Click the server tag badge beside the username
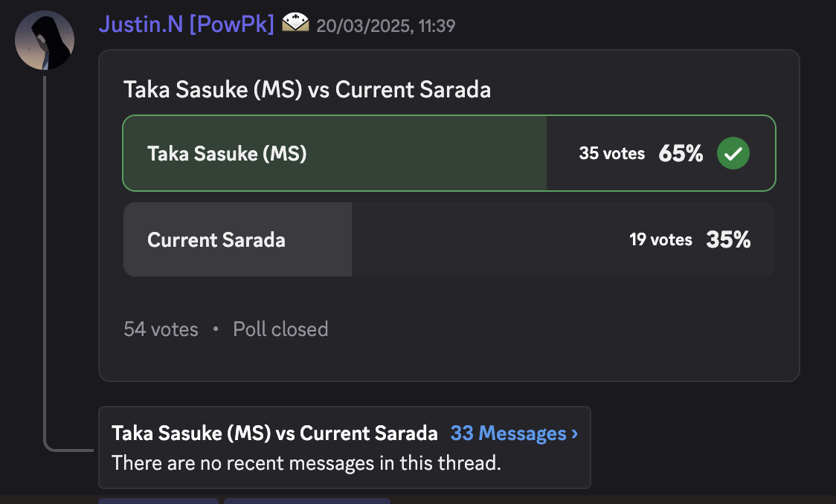 [295, 25]
